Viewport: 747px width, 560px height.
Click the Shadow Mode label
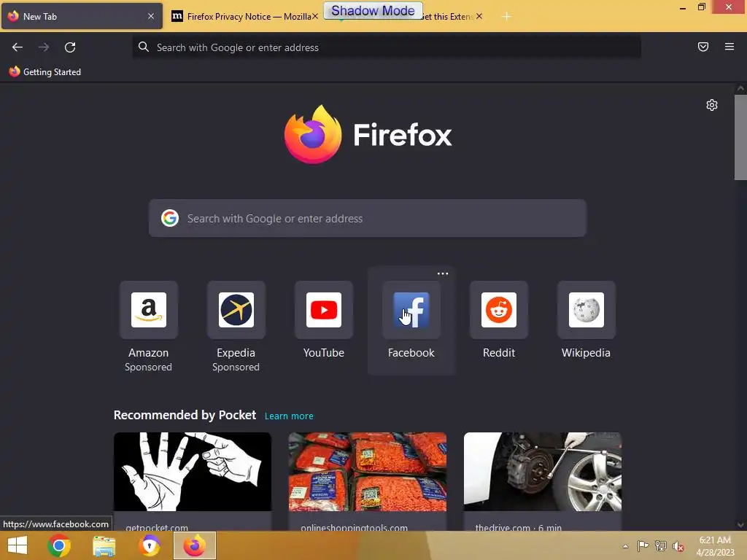373,10
